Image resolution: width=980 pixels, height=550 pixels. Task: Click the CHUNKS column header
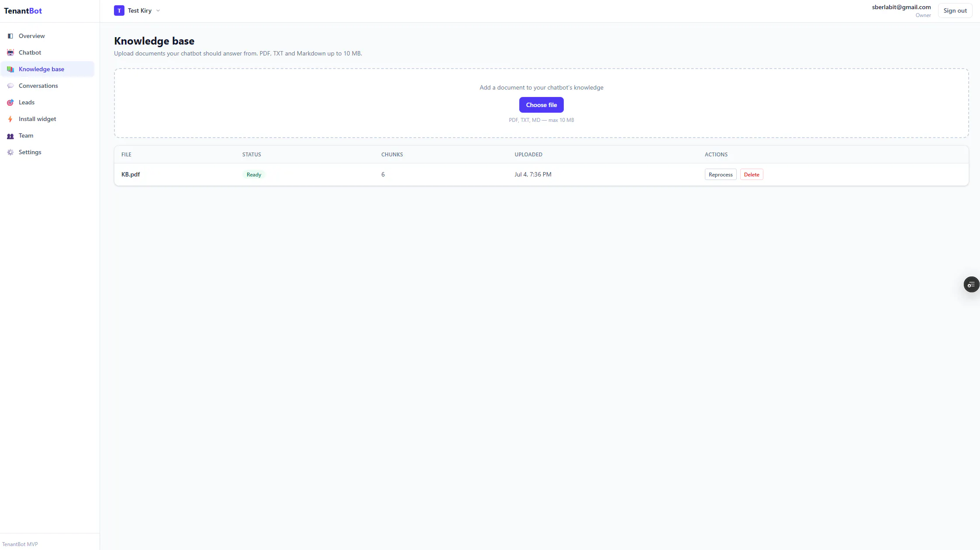click(392, 155)
